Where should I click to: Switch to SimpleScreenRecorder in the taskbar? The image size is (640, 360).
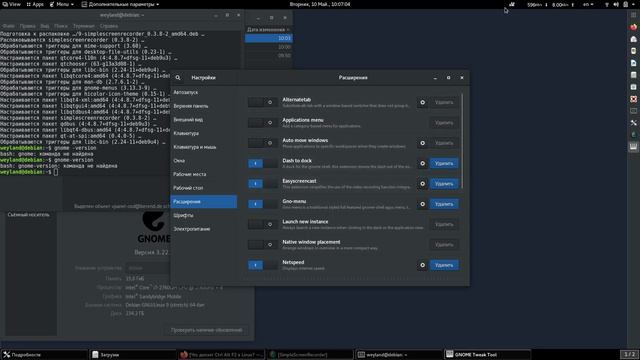tap(311, 355)
